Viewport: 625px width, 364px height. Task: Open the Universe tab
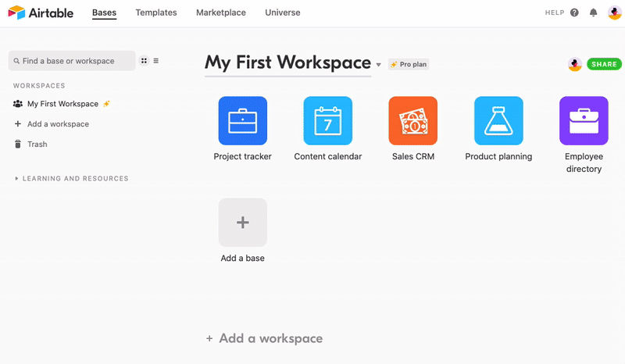[x=283, y=12]
